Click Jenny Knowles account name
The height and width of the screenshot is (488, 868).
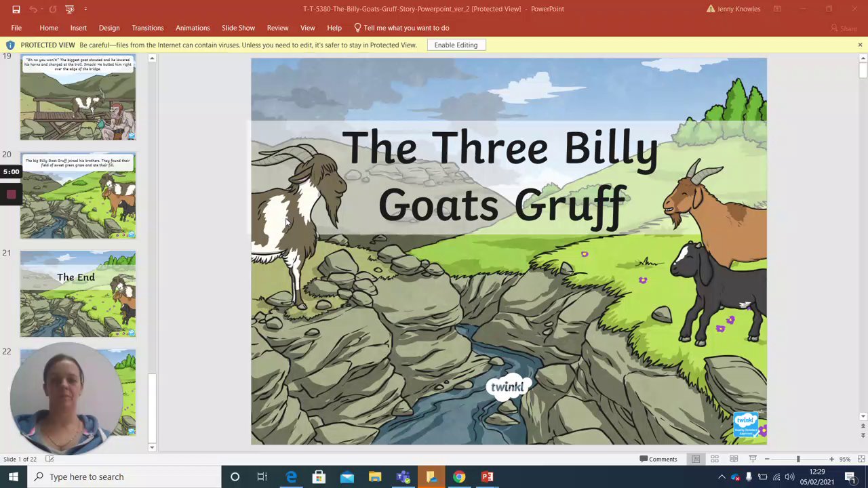point(738,9)
